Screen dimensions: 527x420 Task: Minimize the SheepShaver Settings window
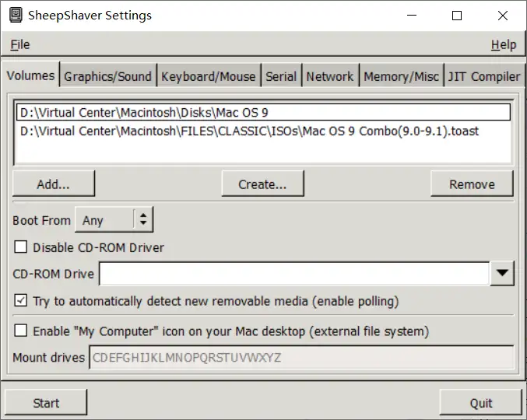coord(412,15)
